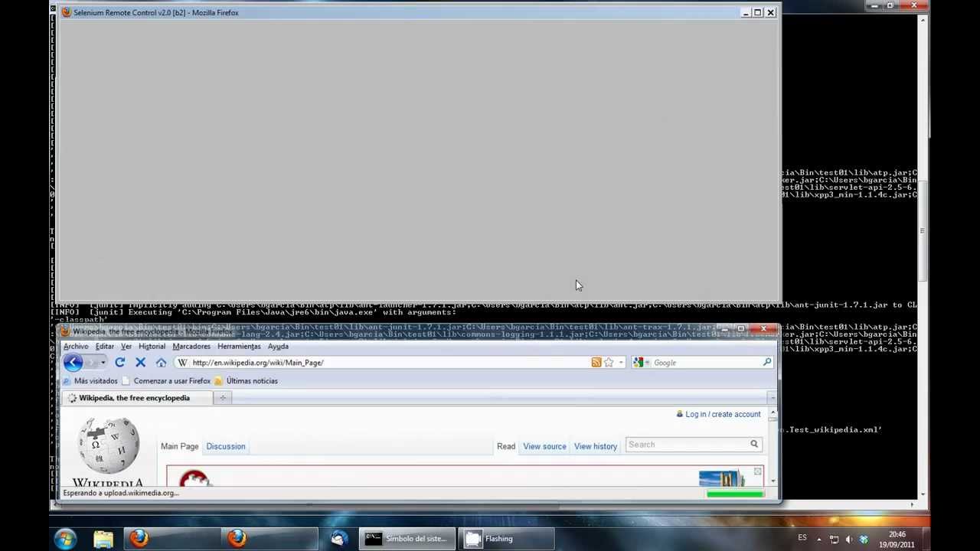This screenshot has width=980, height=551.
Task: Open the Ayuda menu
Action: pos(278,347)
